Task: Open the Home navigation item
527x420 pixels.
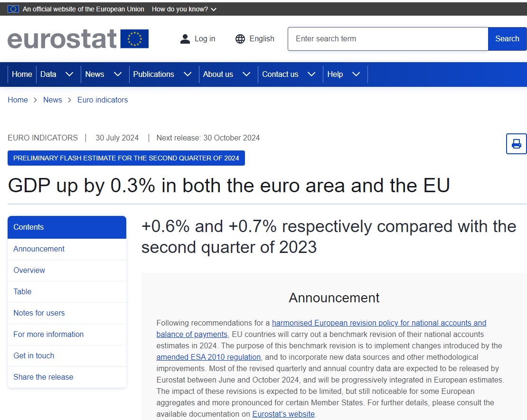Action: click(22, 74)
